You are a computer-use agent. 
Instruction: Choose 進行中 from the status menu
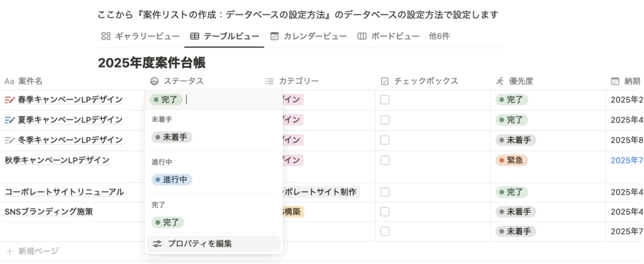[172, 180]
